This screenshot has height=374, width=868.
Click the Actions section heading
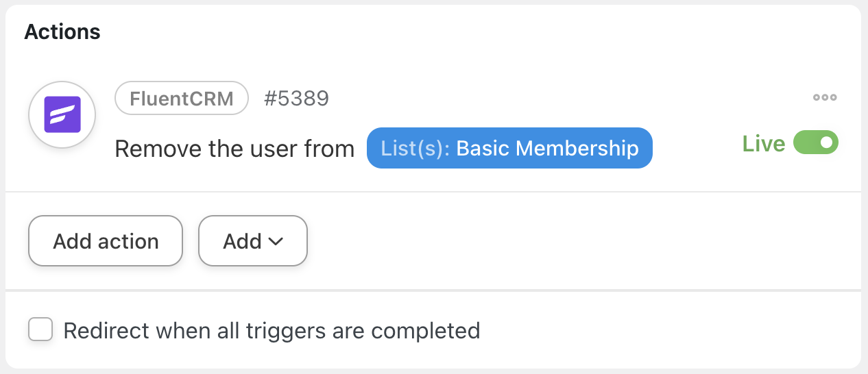click(62, 32)
